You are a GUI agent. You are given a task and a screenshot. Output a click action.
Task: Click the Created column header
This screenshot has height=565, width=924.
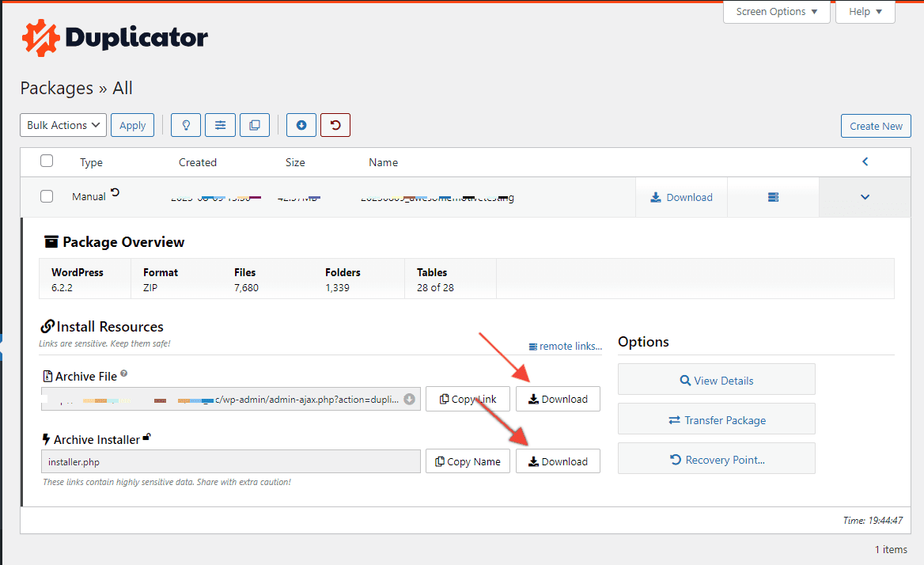click(x=198, y=162)
